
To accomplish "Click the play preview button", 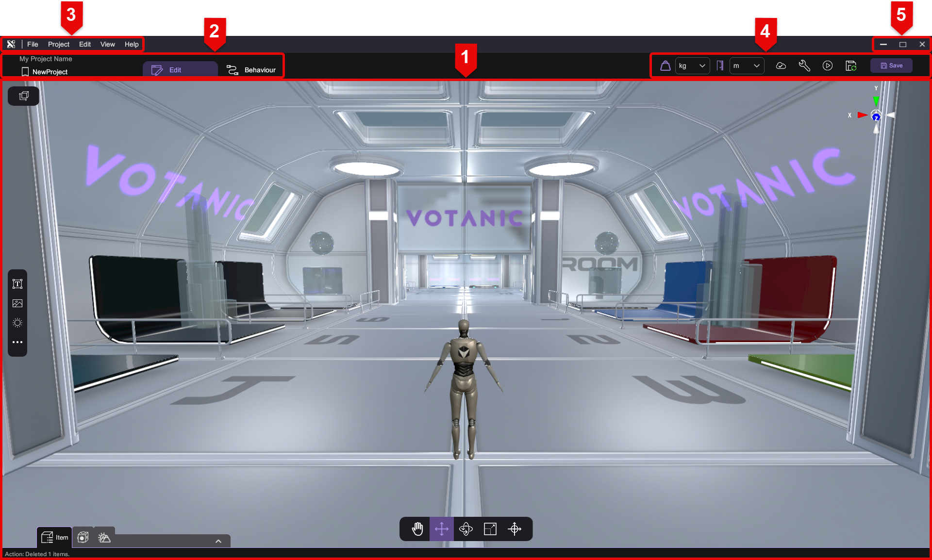I will tap(828, 66).
